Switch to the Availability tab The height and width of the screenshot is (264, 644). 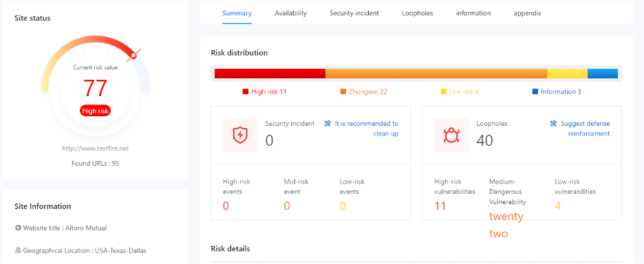click(x=291, y=13)
